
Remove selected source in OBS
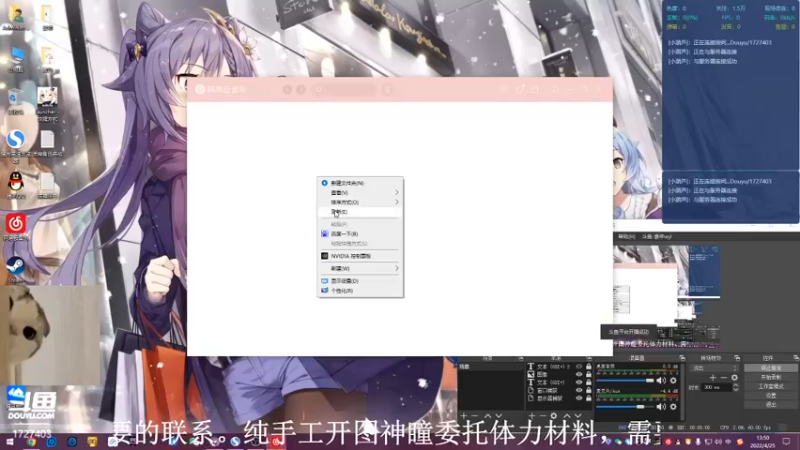click(x=542, y=416)
